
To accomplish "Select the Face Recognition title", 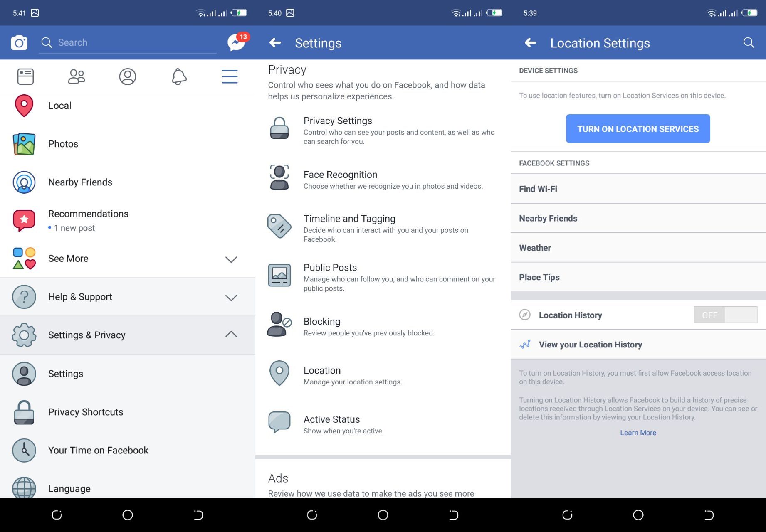I will [341, 175].
